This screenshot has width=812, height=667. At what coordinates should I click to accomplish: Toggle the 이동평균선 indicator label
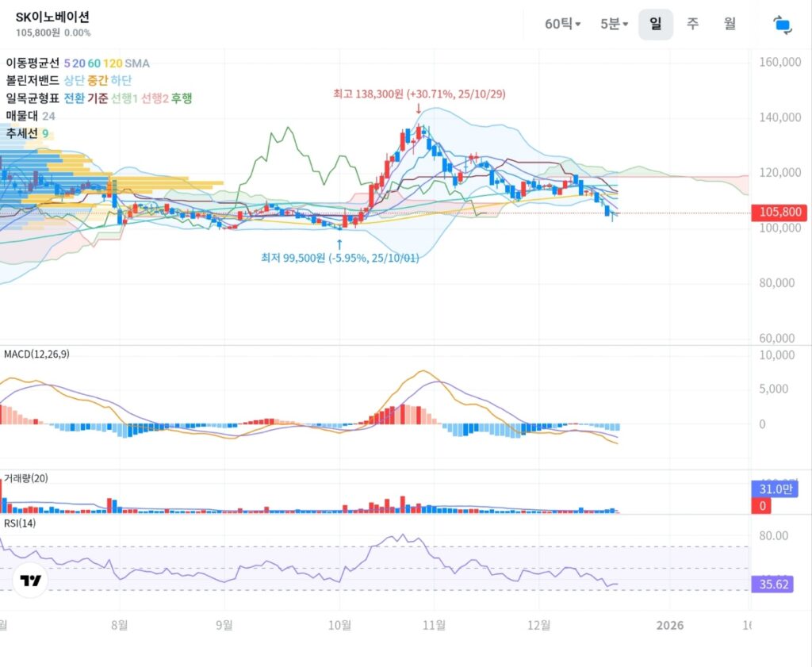32,63
